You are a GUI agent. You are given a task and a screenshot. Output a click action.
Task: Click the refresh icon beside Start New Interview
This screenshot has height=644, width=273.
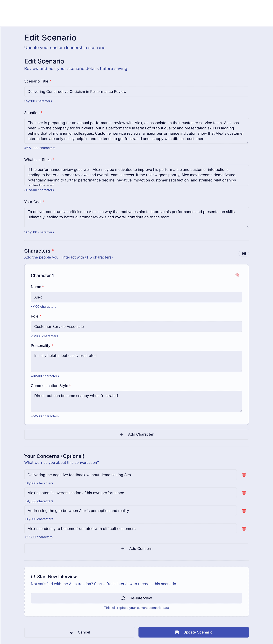(33, 576)
